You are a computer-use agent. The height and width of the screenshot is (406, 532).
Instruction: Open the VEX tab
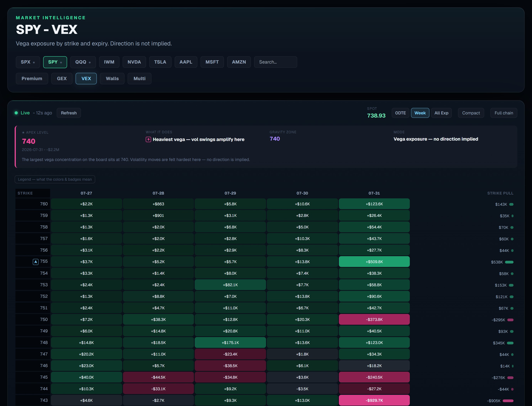click(x=86, y=79)
